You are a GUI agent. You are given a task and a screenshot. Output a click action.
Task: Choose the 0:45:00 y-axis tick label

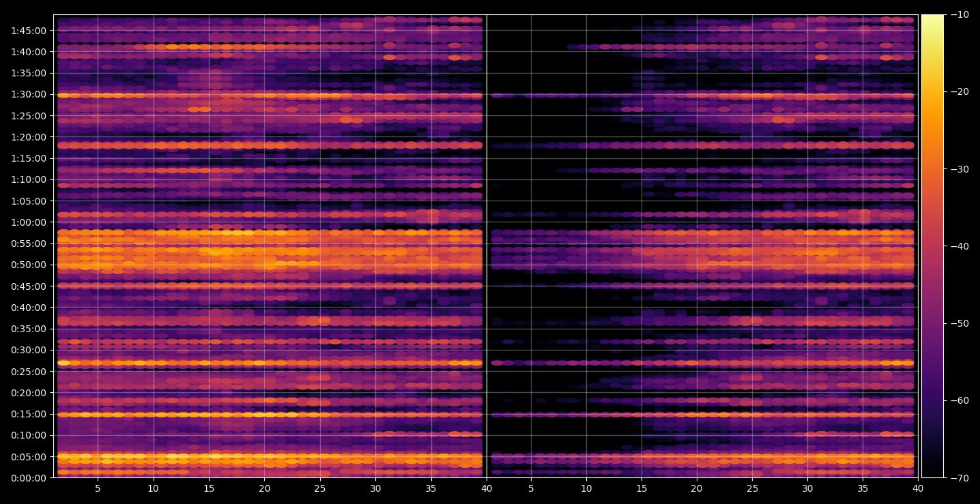tap(29, 286)
